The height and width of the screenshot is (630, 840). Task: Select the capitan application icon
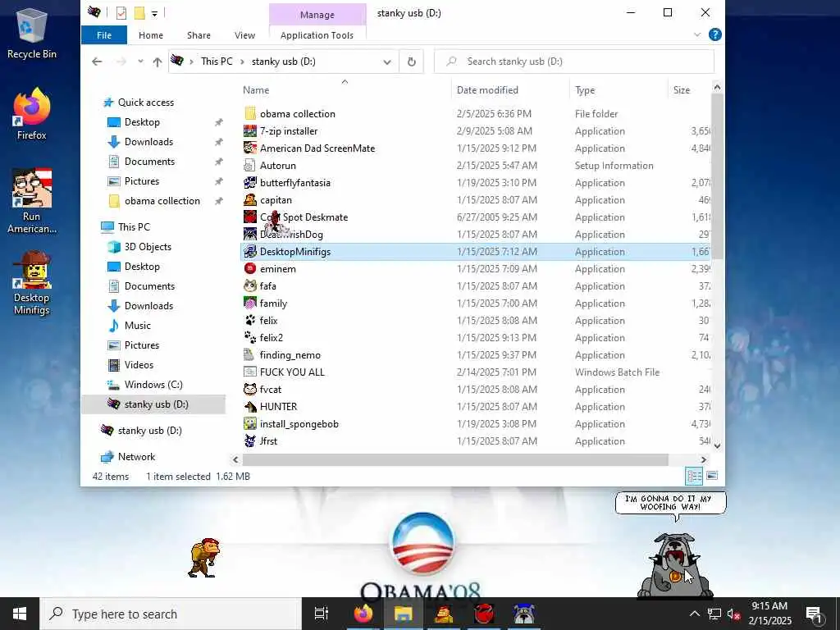(249, 200)
